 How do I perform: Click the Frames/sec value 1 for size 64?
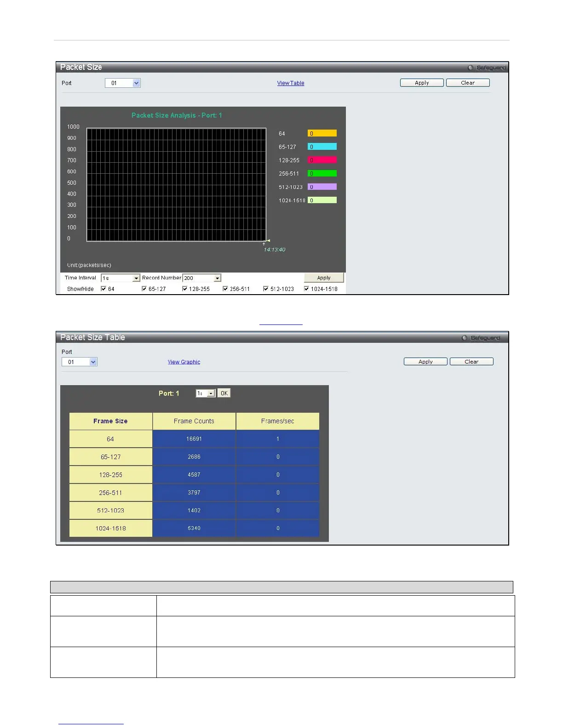click(x=278, y=439)
